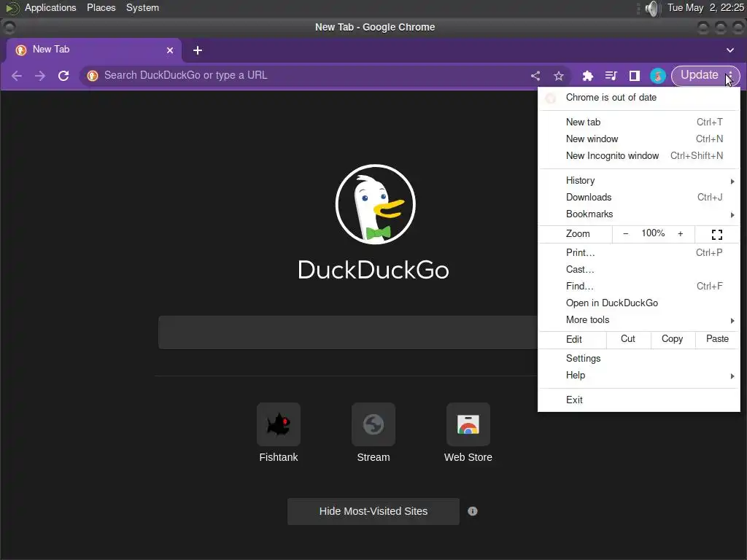
Task: Choose Open in DuckDuckGo
Action: tap(639, 303)
